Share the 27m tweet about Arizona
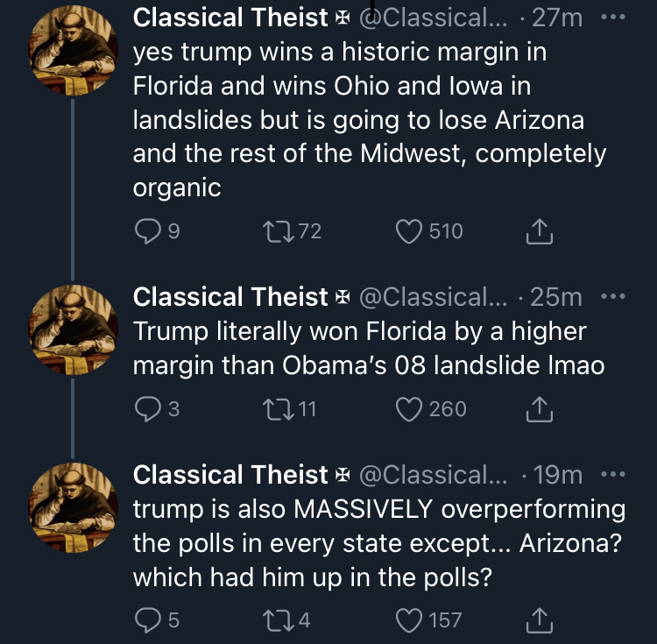 540,231
